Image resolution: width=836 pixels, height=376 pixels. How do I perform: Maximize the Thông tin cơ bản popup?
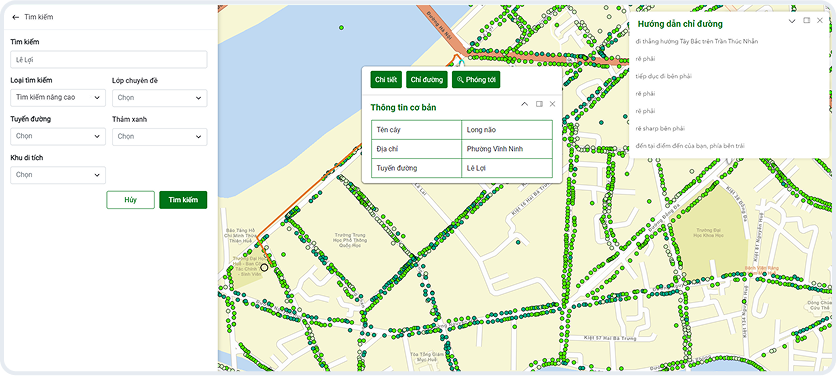coord(539,104)
